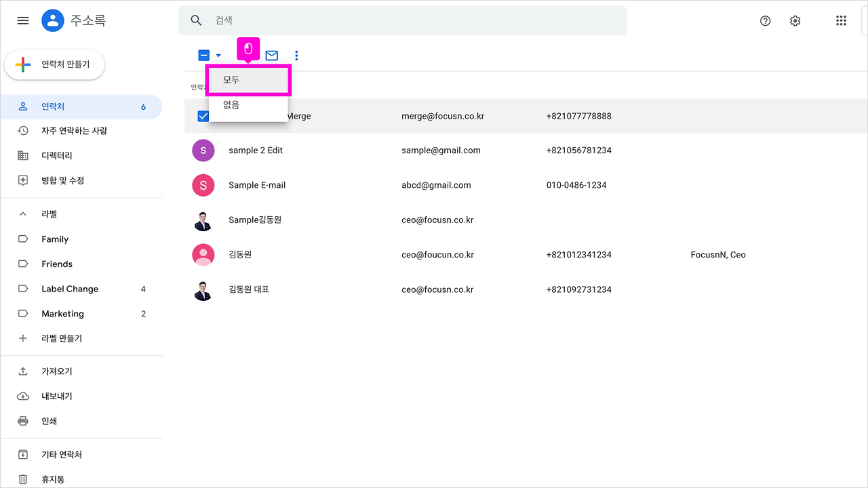
Task: Click the 내보내기 cloud download icon
Action: [23, 396]
